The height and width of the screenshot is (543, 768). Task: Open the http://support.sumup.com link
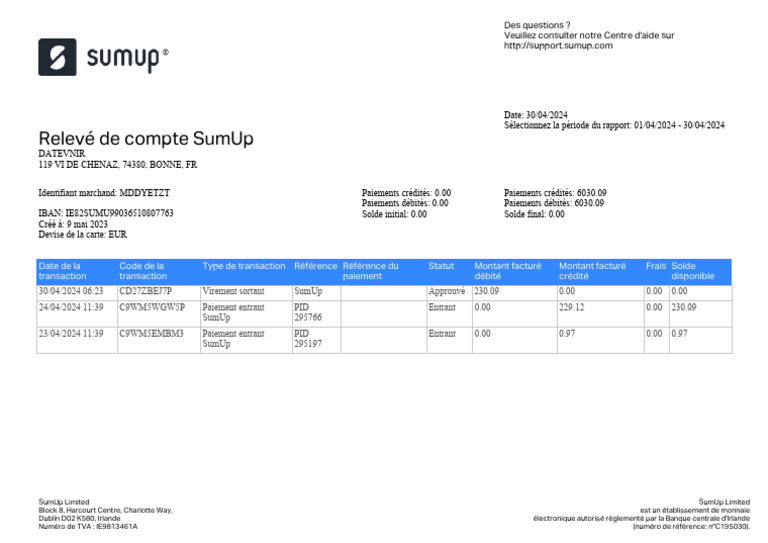[558, 46]
